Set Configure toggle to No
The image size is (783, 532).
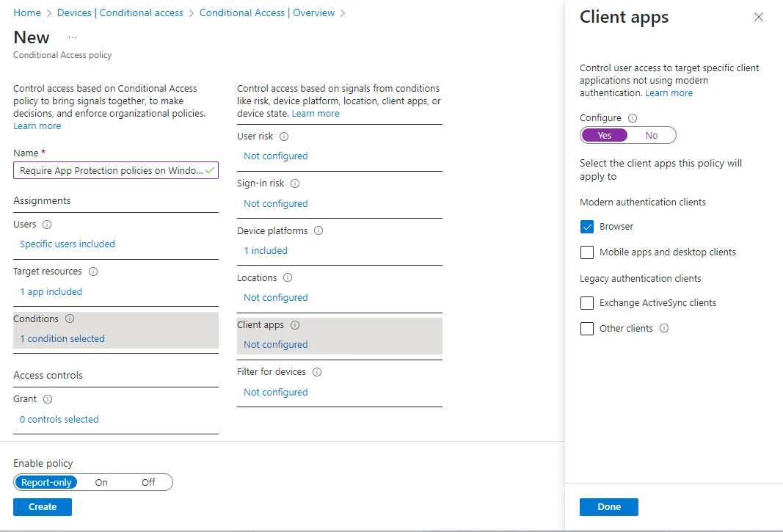pos(652,136)
